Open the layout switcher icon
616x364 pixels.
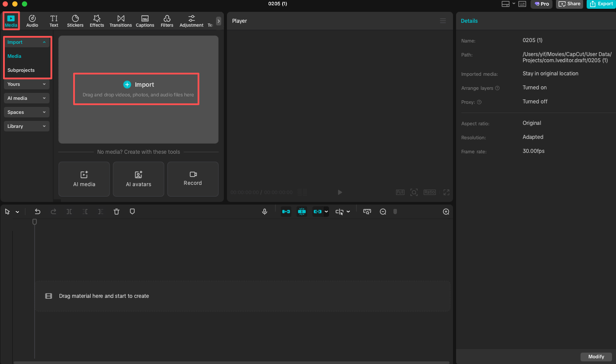point(506,4)
